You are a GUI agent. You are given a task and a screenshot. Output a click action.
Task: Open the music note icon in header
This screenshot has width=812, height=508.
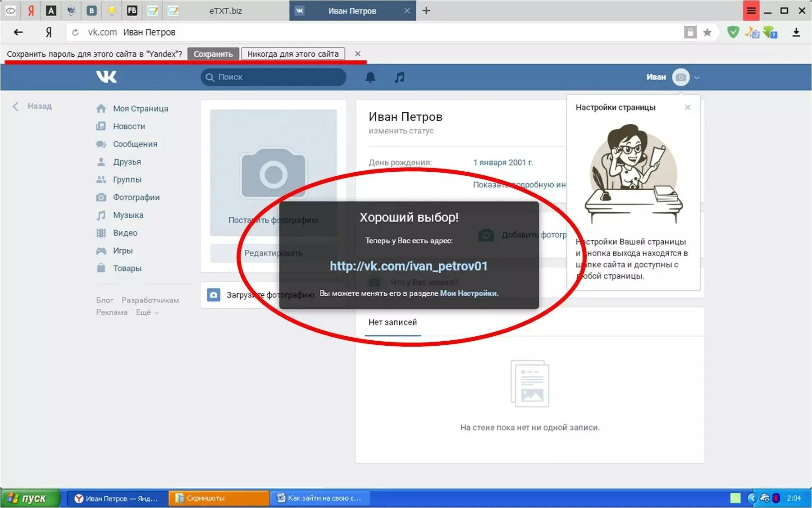(x=399, y=77)
